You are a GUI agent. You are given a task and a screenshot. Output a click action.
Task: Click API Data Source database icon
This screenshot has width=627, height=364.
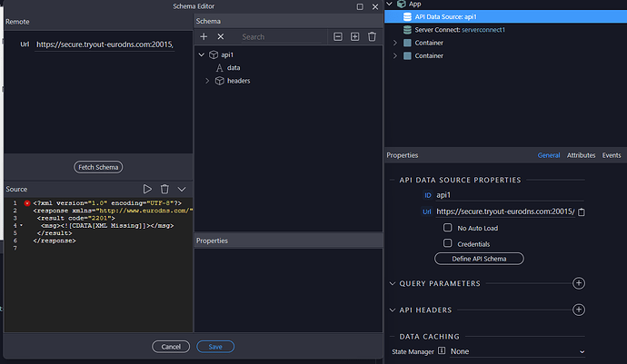tap(407, 16)
